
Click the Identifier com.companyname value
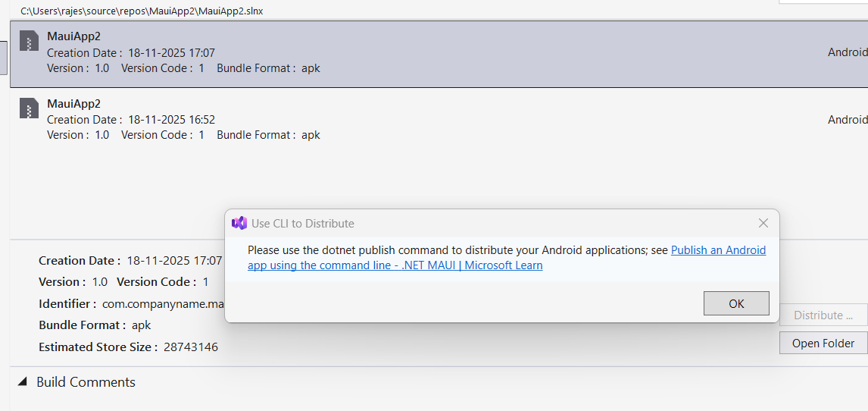pos(163,303)
